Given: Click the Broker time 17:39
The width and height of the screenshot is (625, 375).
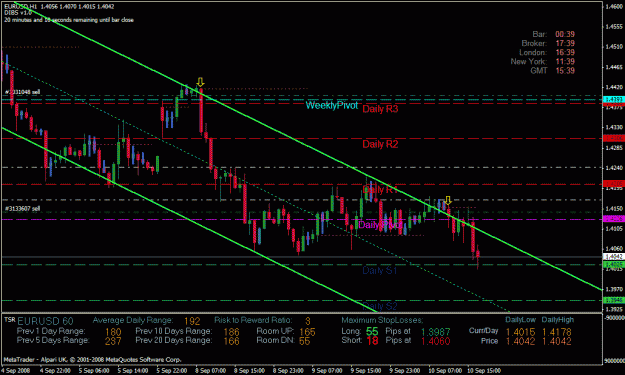Looking at the screenshot, I should tap(565, 43).
